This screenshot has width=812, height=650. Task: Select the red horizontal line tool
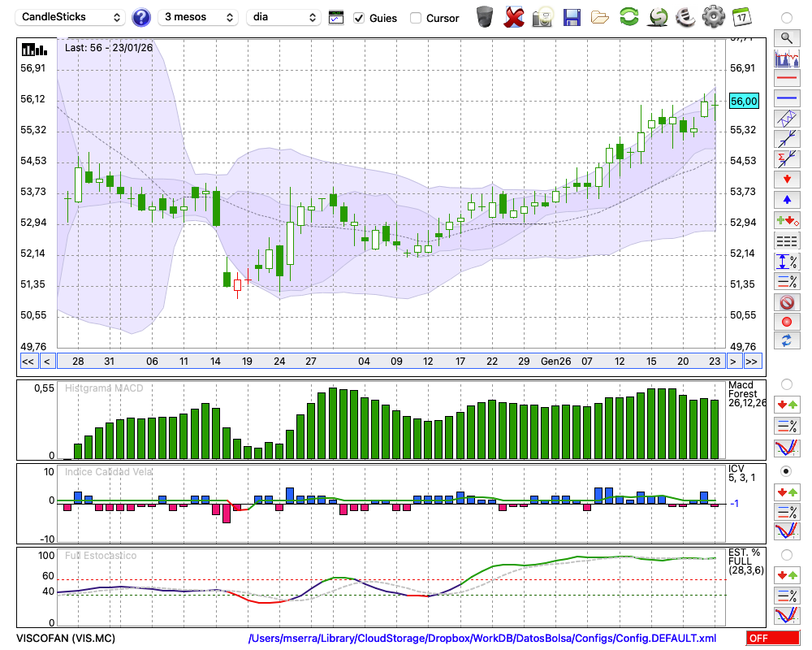point(786,79)
